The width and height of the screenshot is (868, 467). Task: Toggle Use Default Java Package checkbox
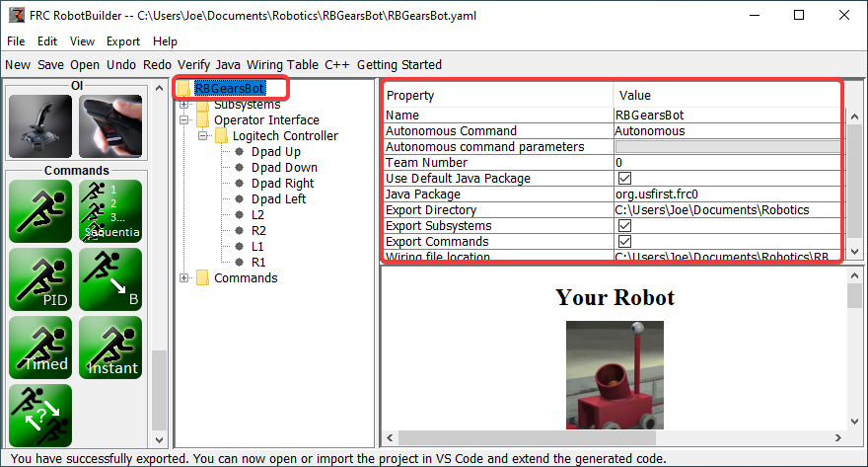[625, 179]
